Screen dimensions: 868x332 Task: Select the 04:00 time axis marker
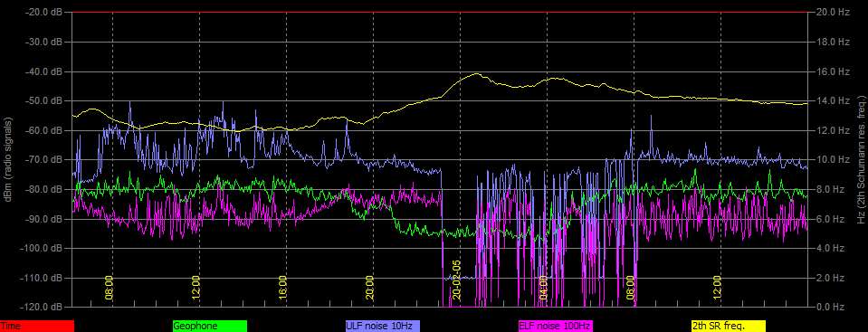tap(543, 287)
